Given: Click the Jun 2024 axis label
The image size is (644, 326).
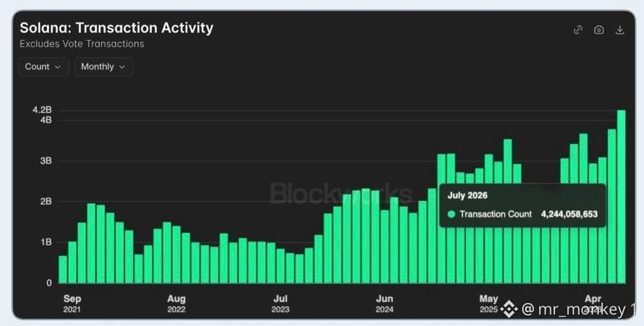Looking at the screenshot, I should [x=385, y=304].
